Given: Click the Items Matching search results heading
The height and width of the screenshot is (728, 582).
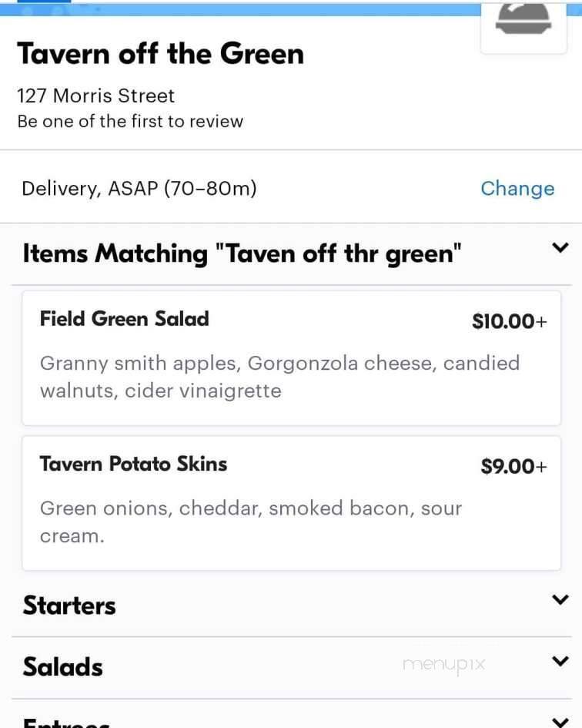Looking at the screenshot, I should (242, 253).
